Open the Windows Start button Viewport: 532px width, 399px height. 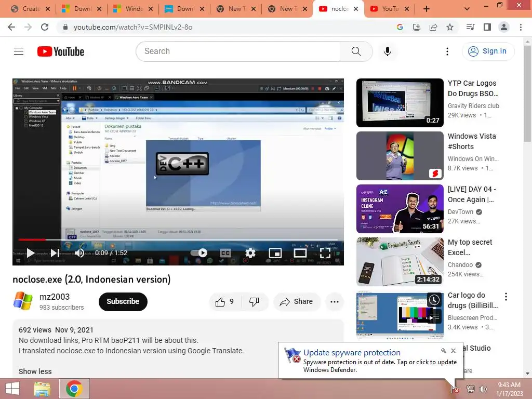coord(12,389)
